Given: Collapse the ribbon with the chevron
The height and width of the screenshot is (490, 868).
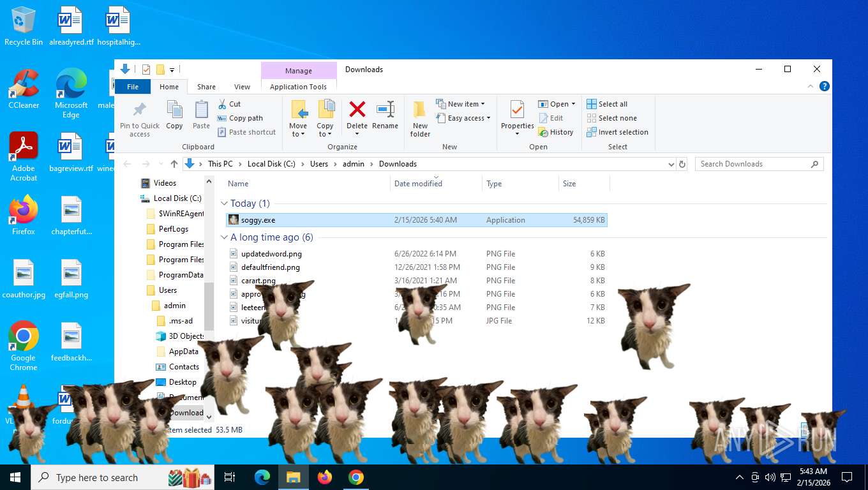Looking at the screenshot, I should [811, 87].
